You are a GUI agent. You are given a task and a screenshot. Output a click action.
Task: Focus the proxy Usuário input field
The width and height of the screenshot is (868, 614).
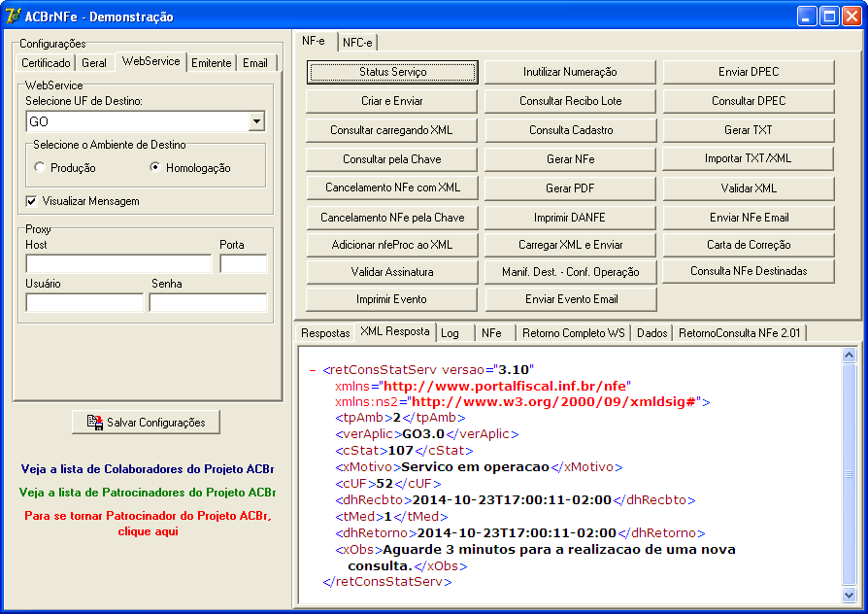tap(84, 302)
